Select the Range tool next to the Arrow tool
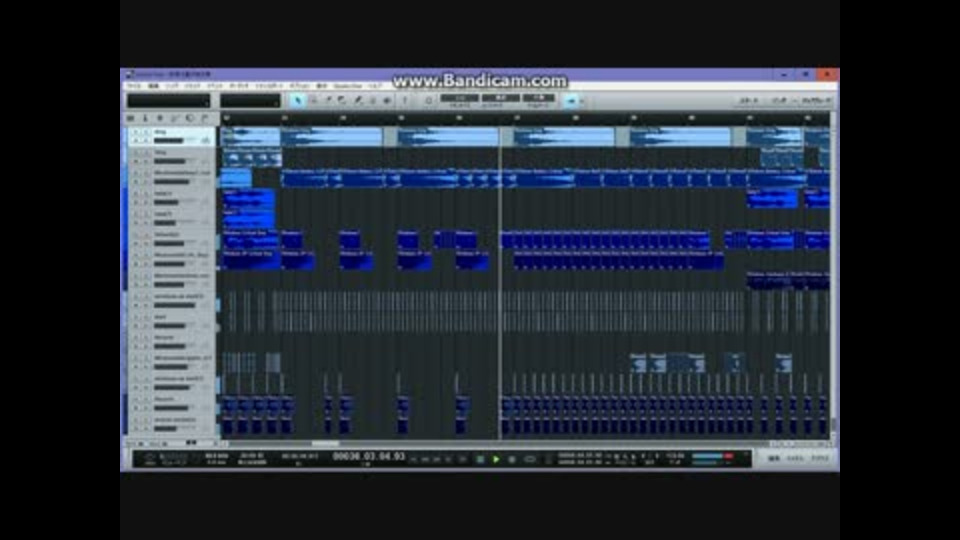The width and height of the screenshot is (960, 540). point(313,100)
